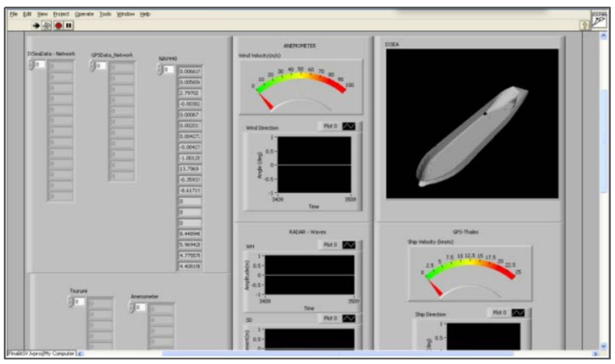
Task: Open the context help question-mark icon
Action: point(585,25)
